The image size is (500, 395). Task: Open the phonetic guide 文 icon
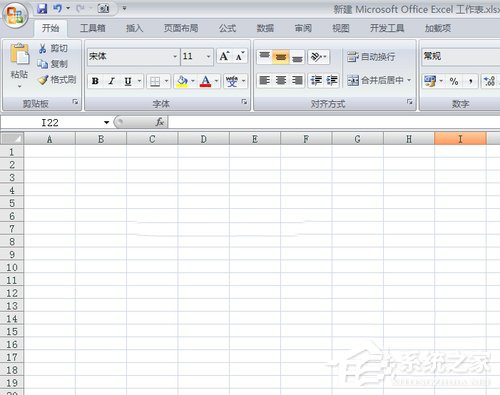232,81
